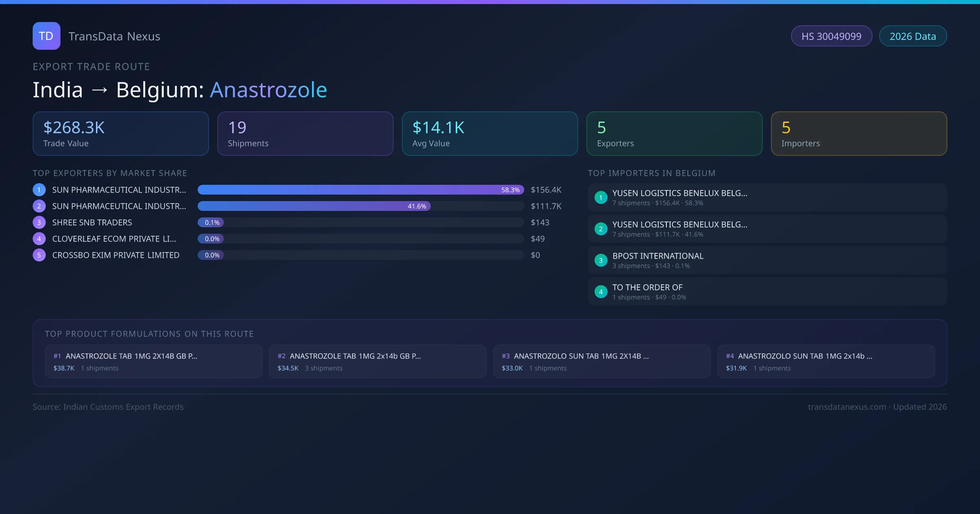Click green rank 3 badge beside BPOST INTERNATIONAL
This screenshot has height=514, width=980.
click(x=601, y=260)
